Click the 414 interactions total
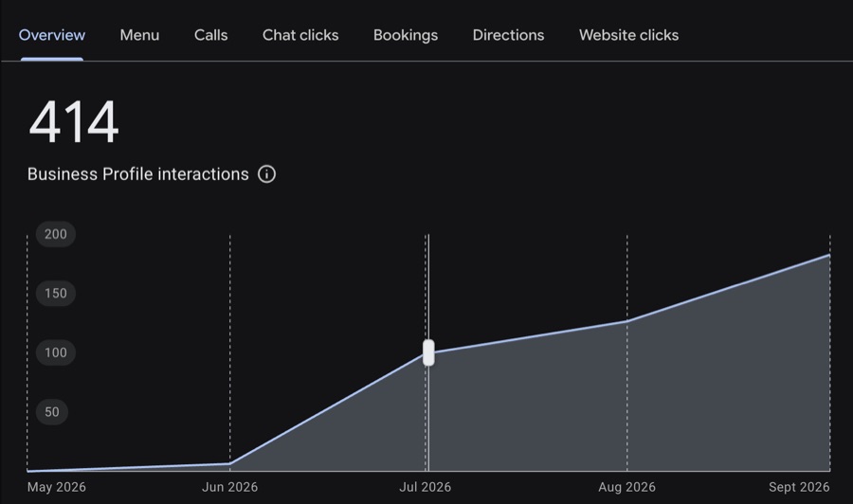 pyautogui.click(x=73, y=122)
